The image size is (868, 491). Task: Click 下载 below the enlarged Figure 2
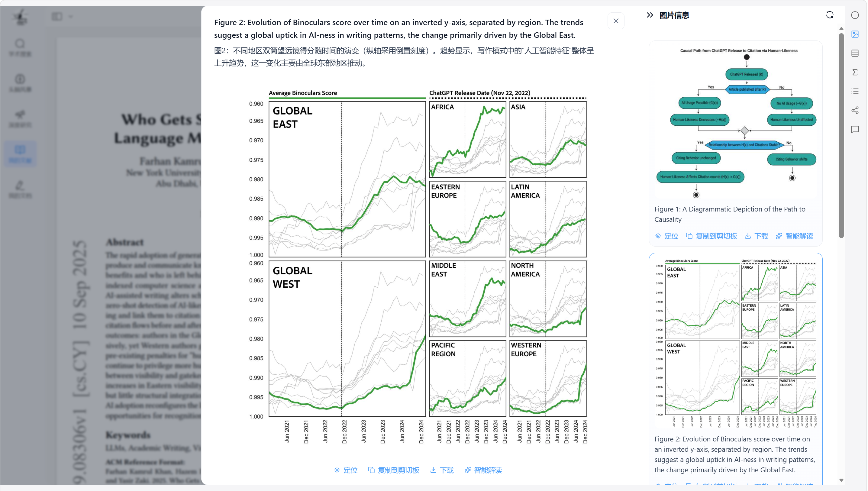coord(442,470)
